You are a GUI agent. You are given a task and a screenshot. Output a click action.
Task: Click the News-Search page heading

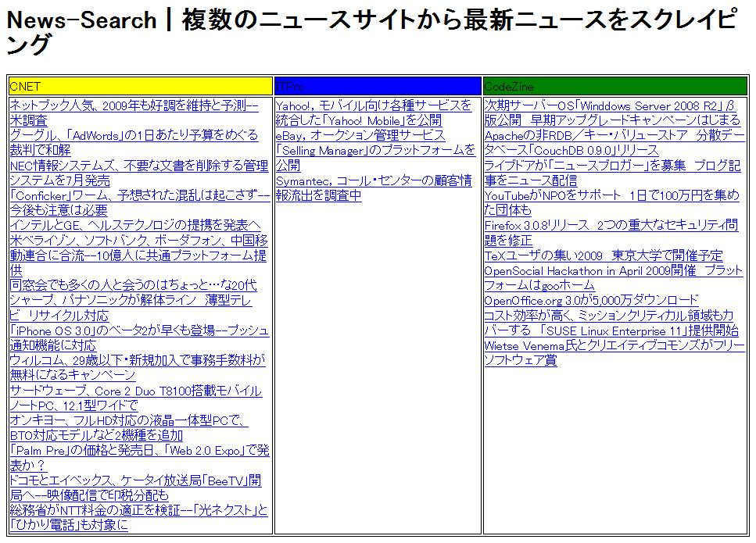tap(371, 32)
